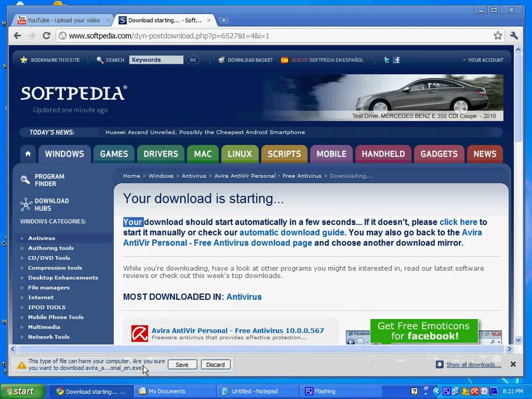Screen dimensions: 532x399
Task: Click the GO search button
Action: pyautogui.click(x=193, y=60)
